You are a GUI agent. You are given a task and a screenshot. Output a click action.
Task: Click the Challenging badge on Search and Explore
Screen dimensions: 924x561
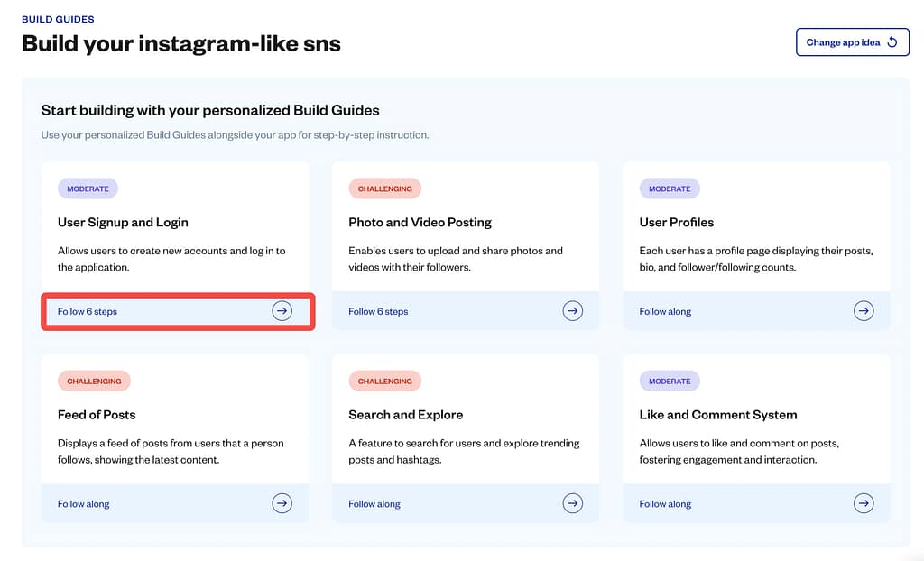pos(385,382)
